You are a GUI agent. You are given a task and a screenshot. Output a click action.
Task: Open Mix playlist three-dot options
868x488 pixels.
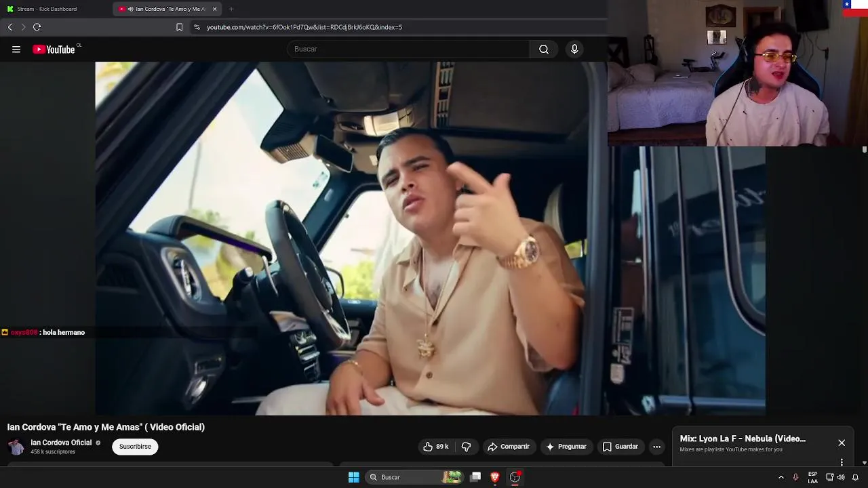point(842,462)
